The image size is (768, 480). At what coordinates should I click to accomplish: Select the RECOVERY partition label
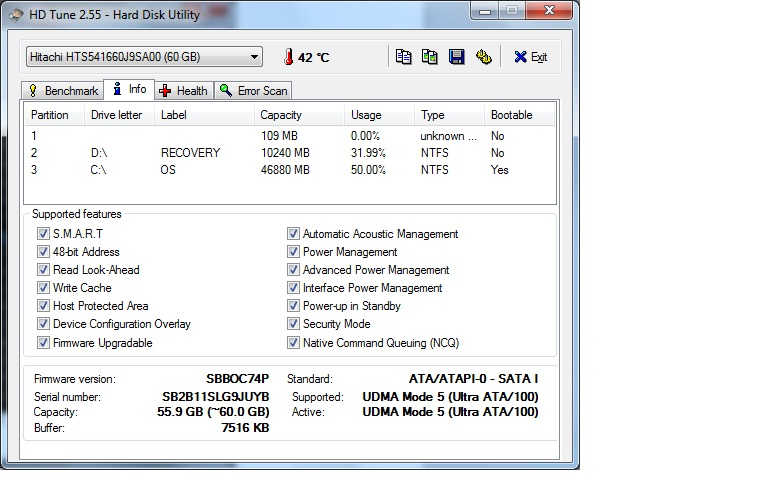pos(191,153)
